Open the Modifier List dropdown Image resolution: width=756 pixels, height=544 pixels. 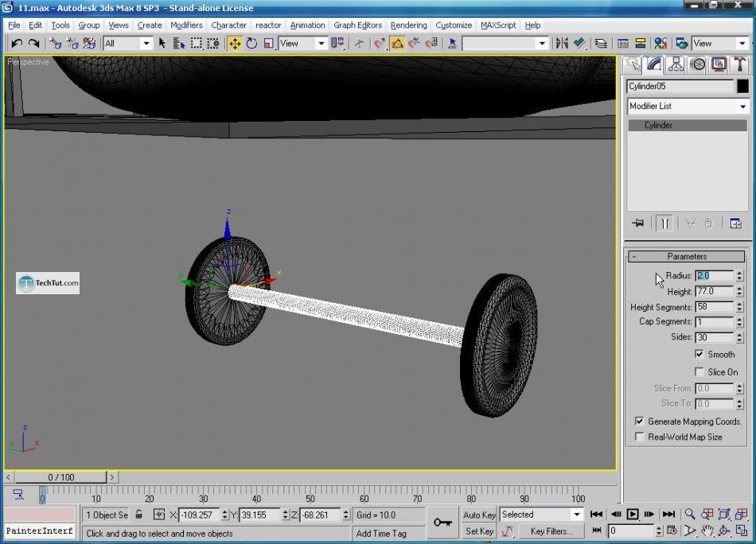(688, 106)
